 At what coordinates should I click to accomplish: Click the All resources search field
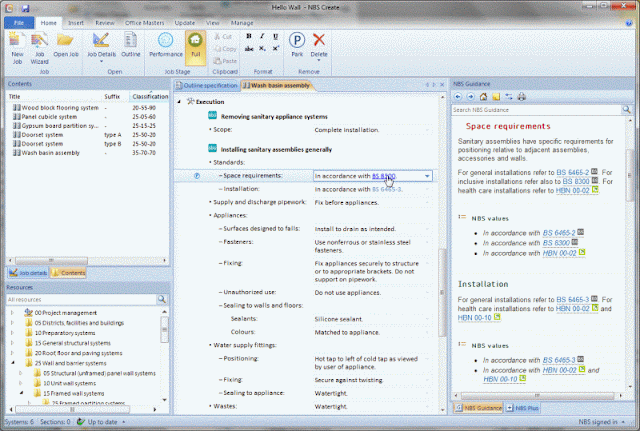click(81, 299)
